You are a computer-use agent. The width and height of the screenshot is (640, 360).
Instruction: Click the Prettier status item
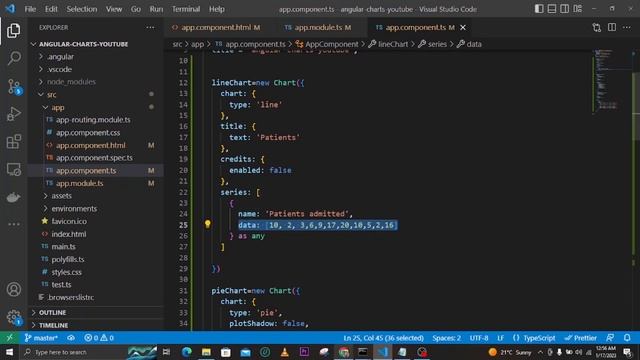click(x=580, y=338)
